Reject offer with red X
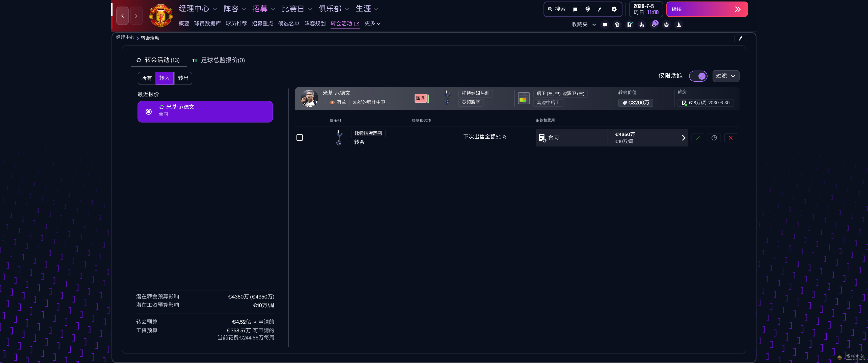 (x=730, y=138)
